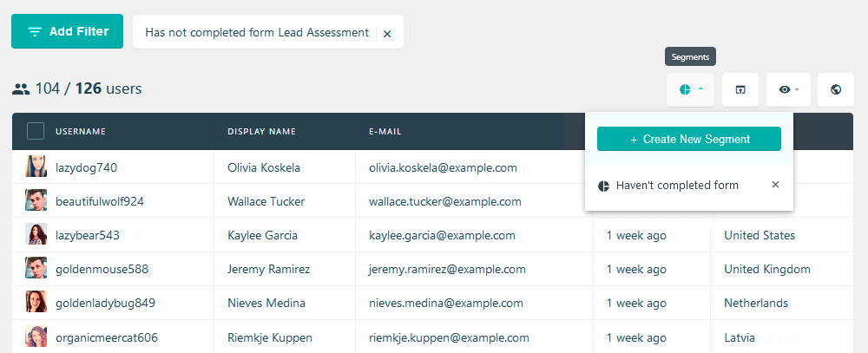
Task: Delete the Haven't completed form segment
Action: [x=775, y=185]
